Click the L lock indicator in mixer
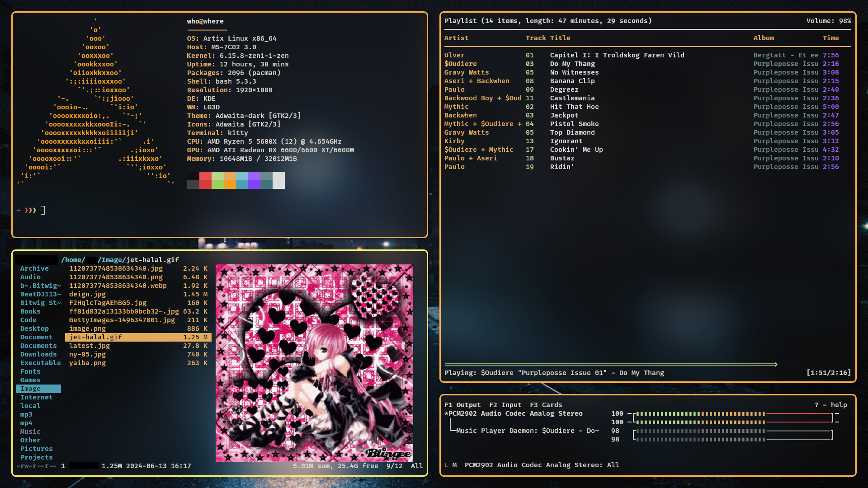This screenshot has width=868, height=488. 446,465
